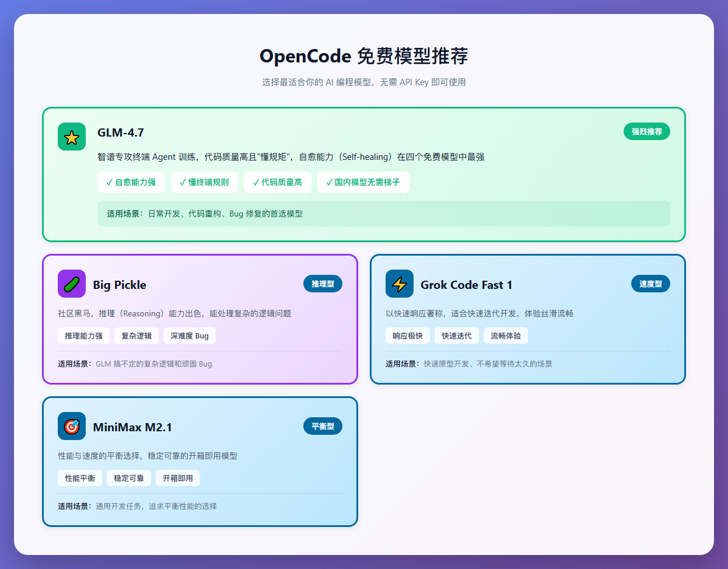Click the 复杂逻辑 tag
The image size is (728, 569).
pyautogui.click(x=136, y=336)
